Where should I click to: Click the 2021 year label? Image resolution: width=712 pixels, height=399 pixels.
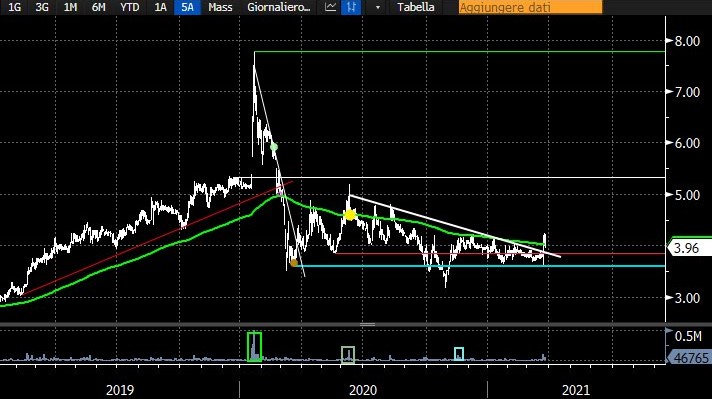coord(576,390)
